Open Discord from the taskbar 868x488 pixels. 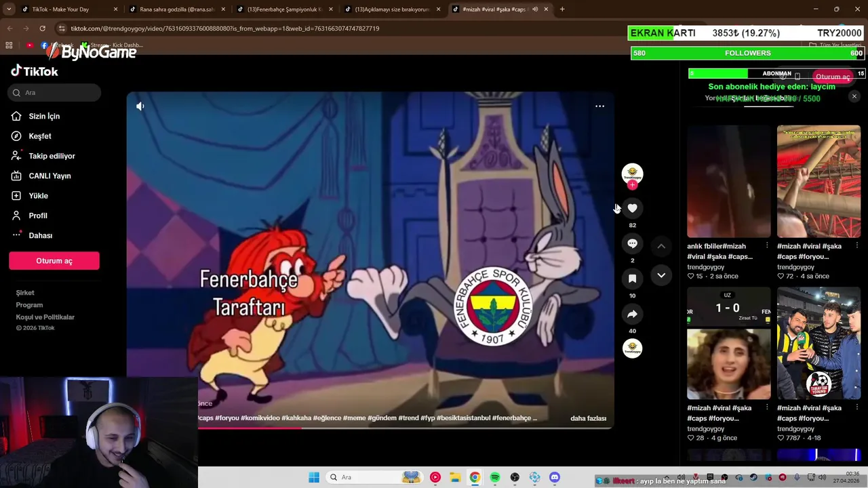[555, 477]
